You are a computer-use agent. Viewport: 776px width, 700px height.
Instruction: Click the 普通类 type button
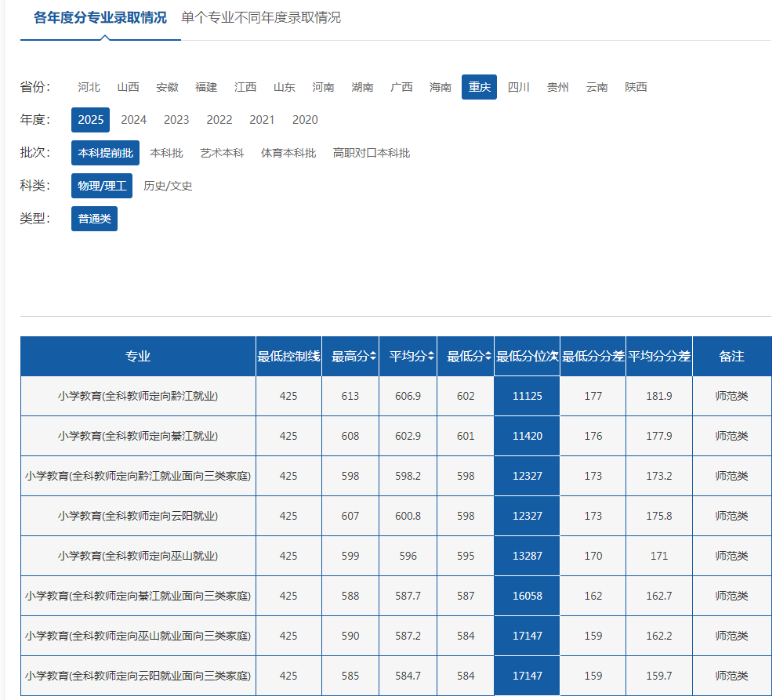tap(94, 219)
